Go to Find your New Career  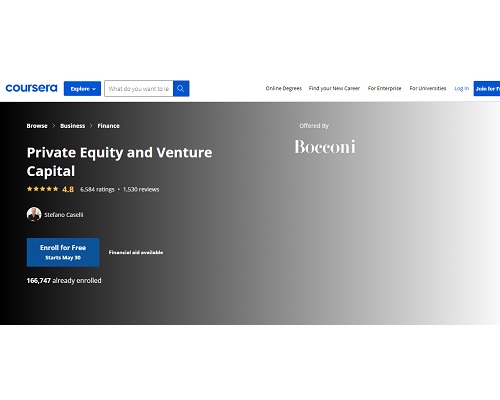coord(334,88)
